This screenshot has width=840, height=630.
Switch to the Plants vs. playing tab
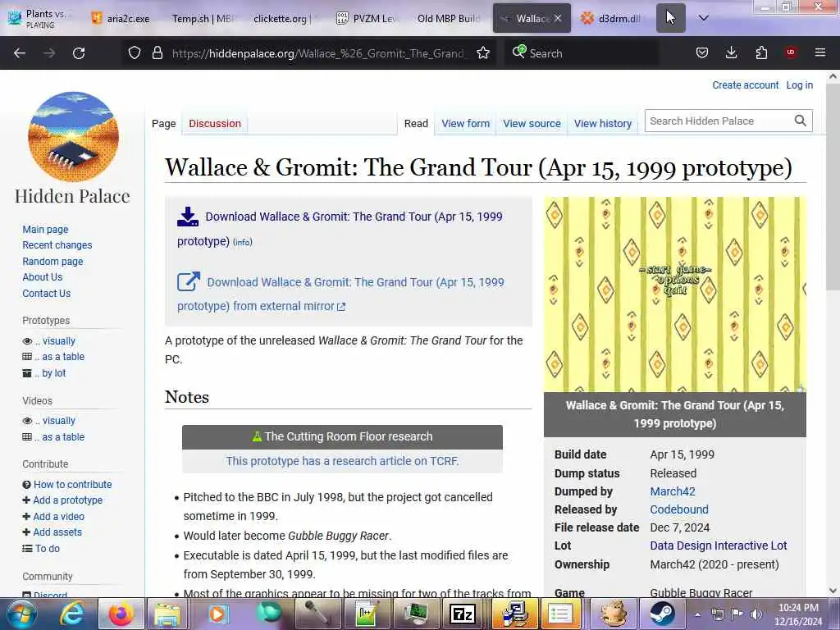[x=39, y=18]
